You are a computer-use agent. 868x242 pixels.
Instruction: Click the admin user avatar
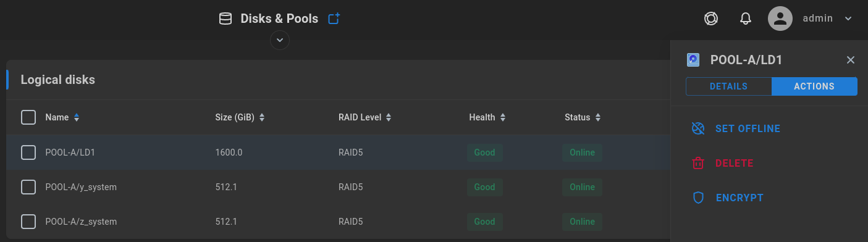pos(780,19)
